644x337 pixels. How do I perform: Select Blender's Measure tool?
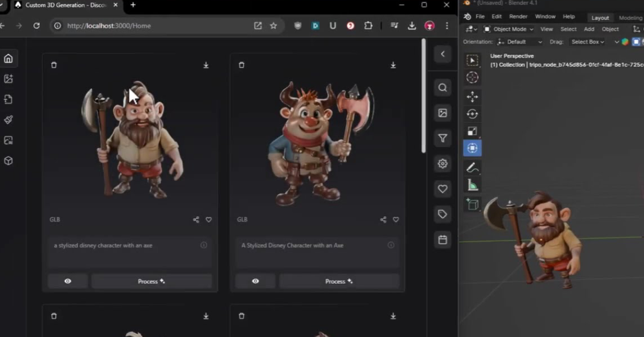[473, 185]
